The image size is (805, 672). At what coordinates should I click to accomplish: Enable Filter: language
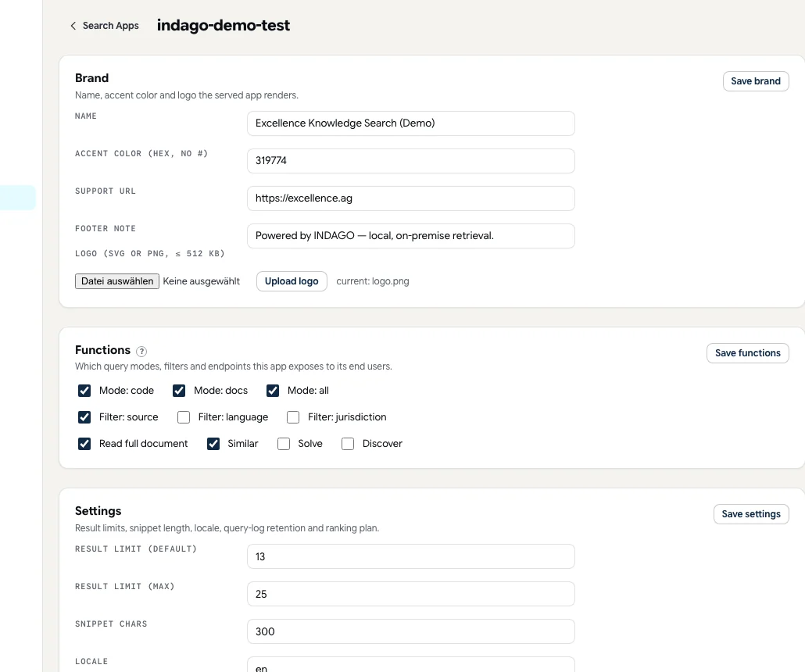point(184,417)
